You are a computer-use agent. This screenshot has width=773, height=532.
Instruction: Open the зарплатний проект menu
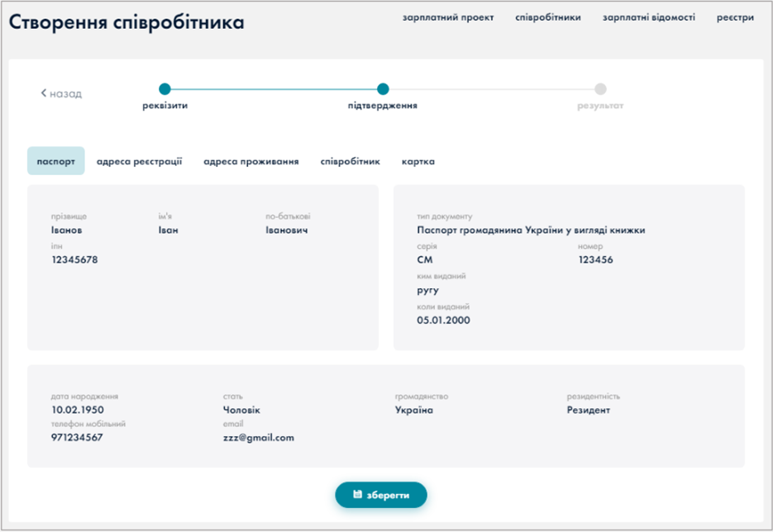tap(447, 17)
